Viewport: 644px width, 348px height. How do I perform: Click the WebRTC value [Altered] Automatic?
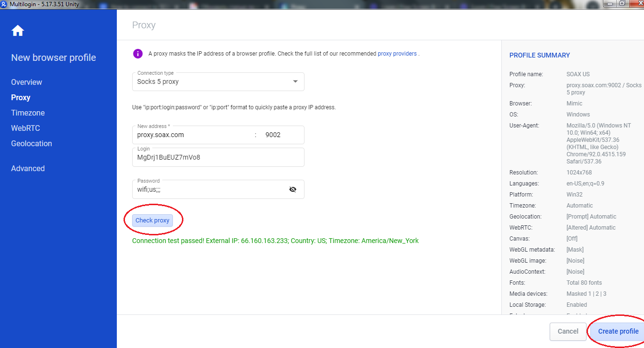coord(591,228)
